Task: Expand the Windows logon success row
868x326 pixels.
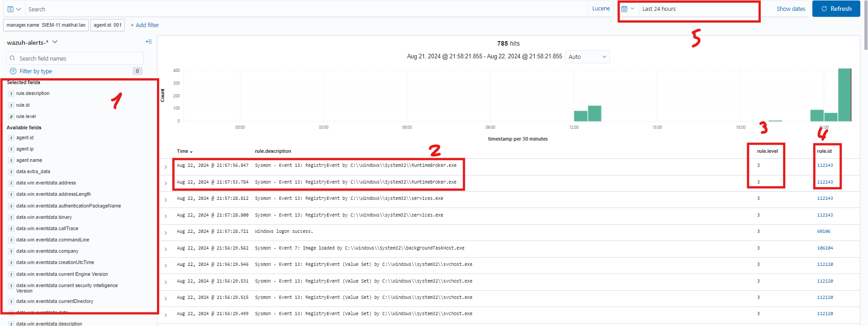Action: click(x=166, y=233)
